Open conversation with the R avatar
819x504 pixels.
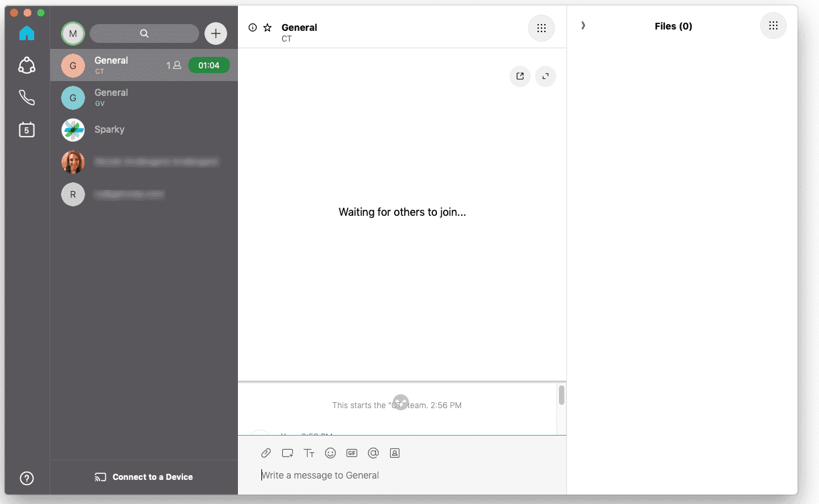point(144,194)
